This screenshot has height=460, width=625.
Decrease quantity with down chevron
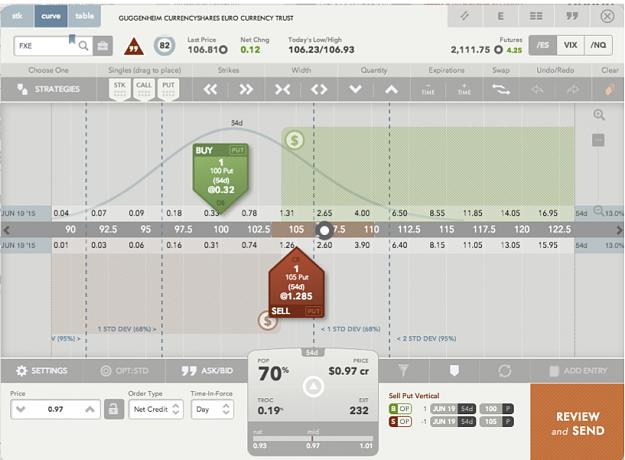(355, 89)
